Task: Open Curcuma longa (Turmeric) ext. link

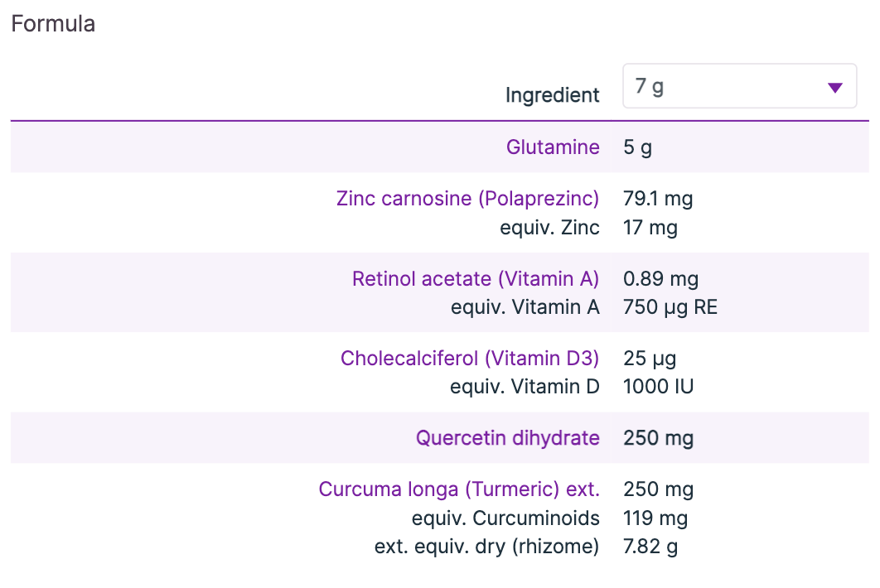Action: 459,489
